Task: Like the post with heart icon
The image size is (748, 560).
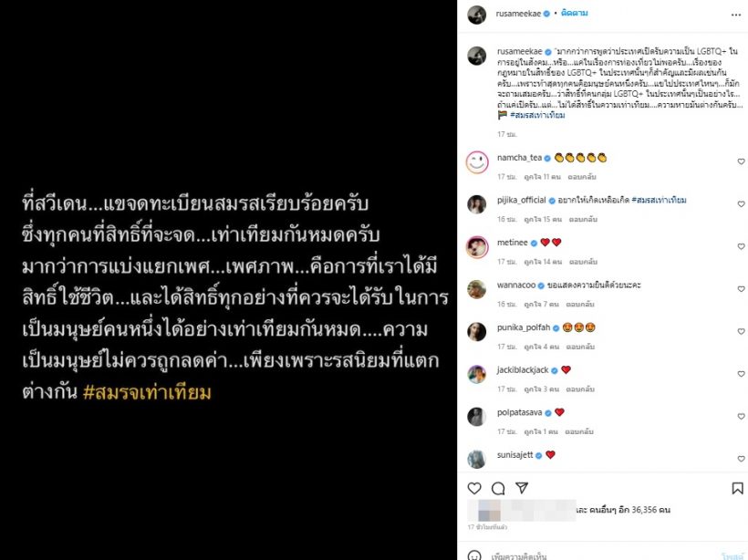Action: coord(474,488)
